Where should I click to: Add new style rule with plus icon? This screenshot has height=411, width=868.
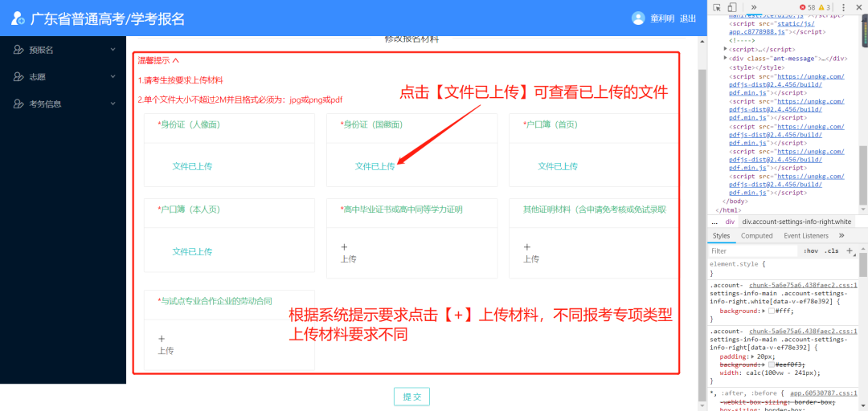[850, 250]
